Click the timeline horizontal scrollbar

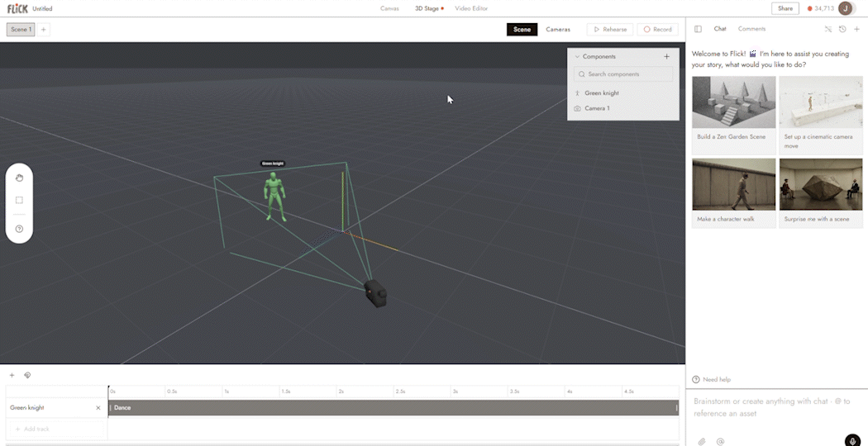(x=342, y=444)
